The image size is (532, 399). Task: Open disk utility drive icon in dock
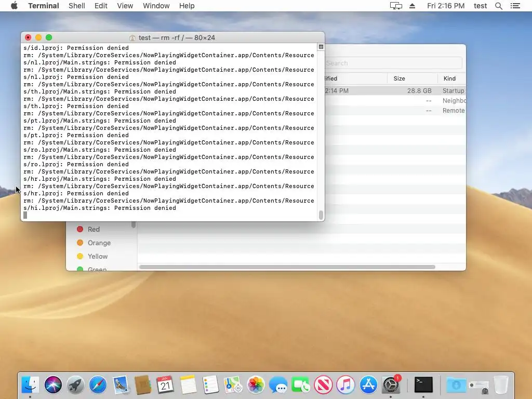point(478,385)
